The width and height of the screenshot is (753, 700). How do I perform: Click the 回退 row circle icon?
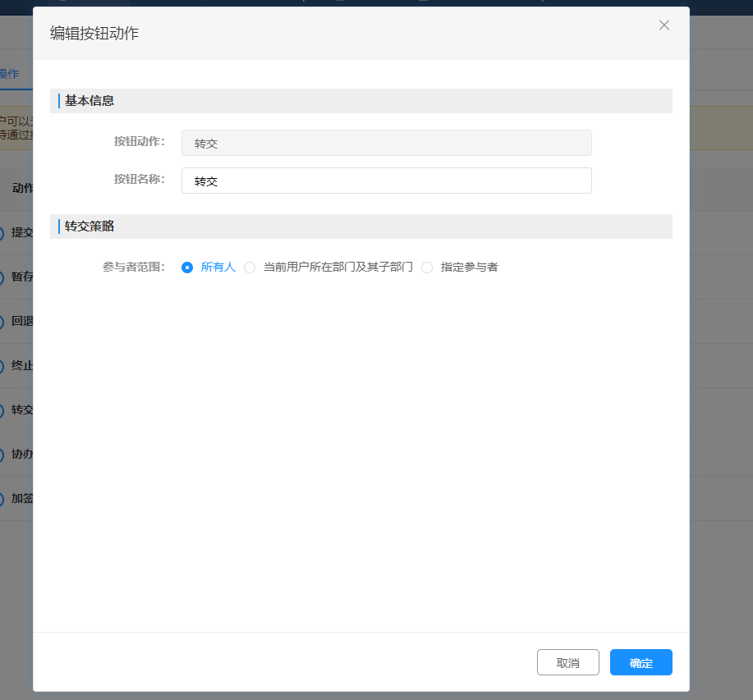2,322
